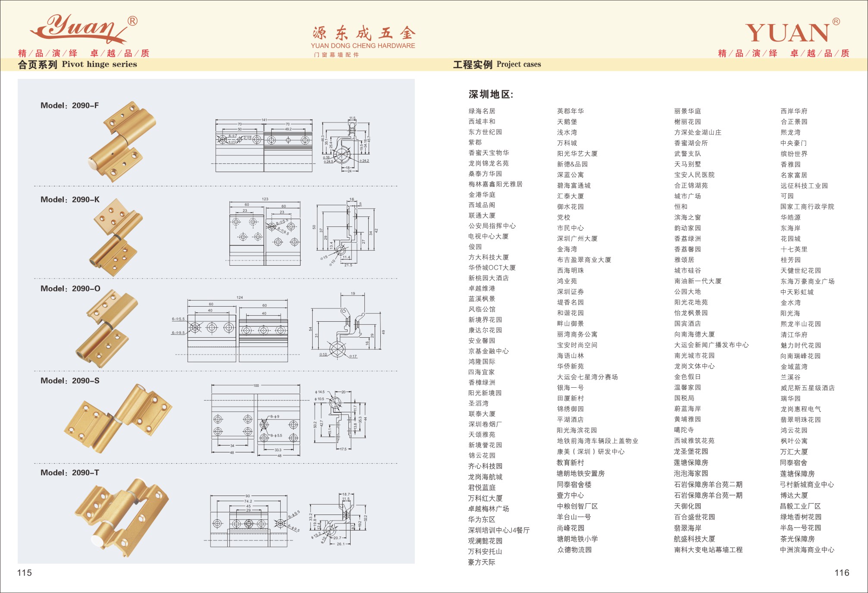Click the '绿海名居' project entry

(482, 111)
